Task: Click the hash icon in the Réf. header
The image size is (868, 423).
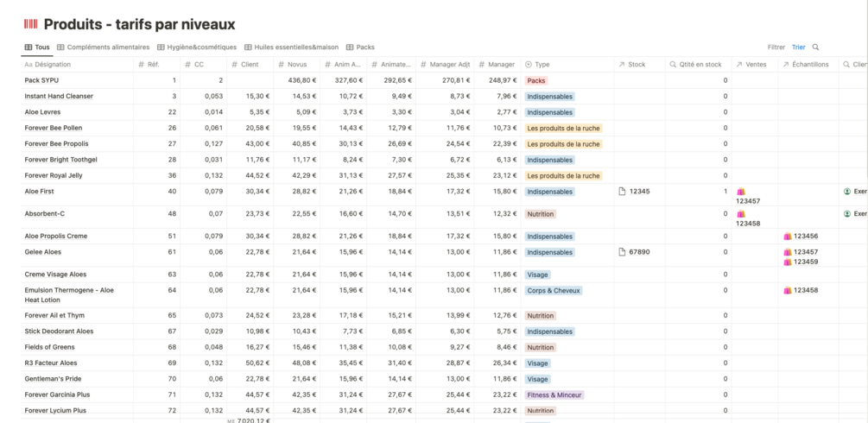Action: pos(142,65)
